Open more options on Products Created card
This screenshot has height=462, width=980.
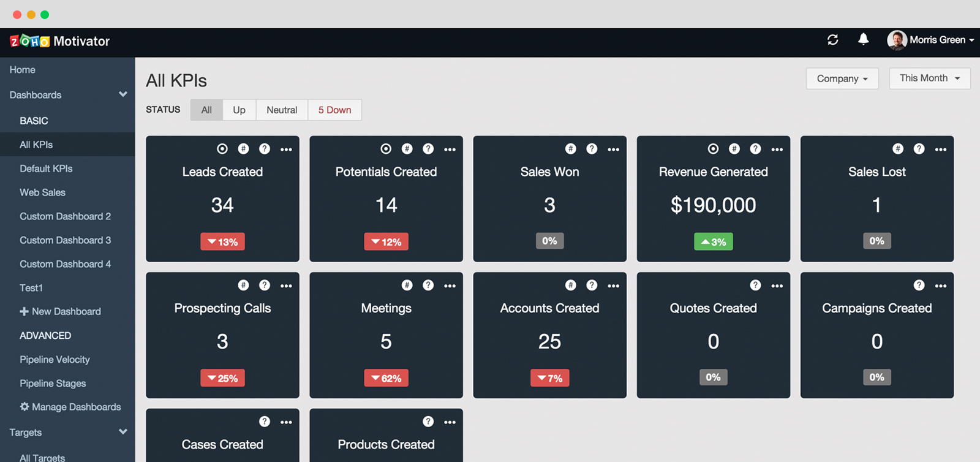coord(450,422)
